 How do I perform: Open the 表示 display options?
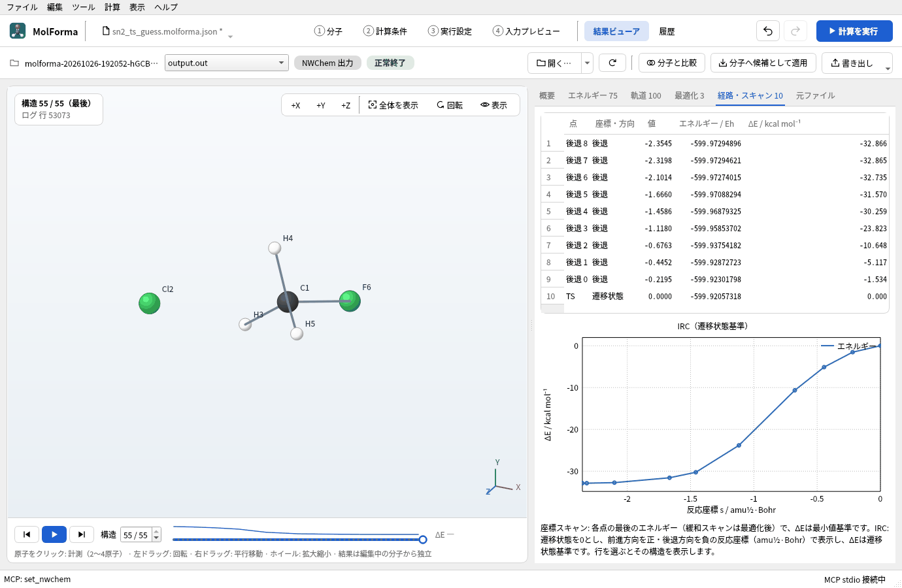[493, 105]
